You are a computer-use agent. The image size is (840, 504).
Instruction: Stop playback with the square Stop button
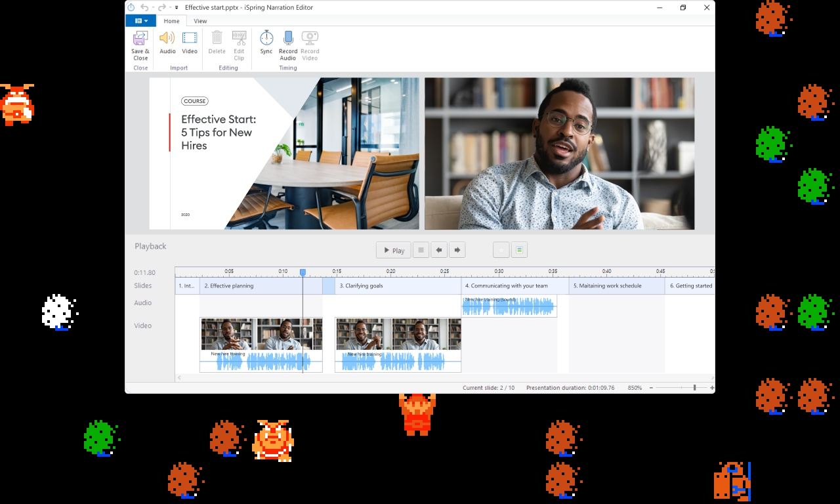(421, 250)
